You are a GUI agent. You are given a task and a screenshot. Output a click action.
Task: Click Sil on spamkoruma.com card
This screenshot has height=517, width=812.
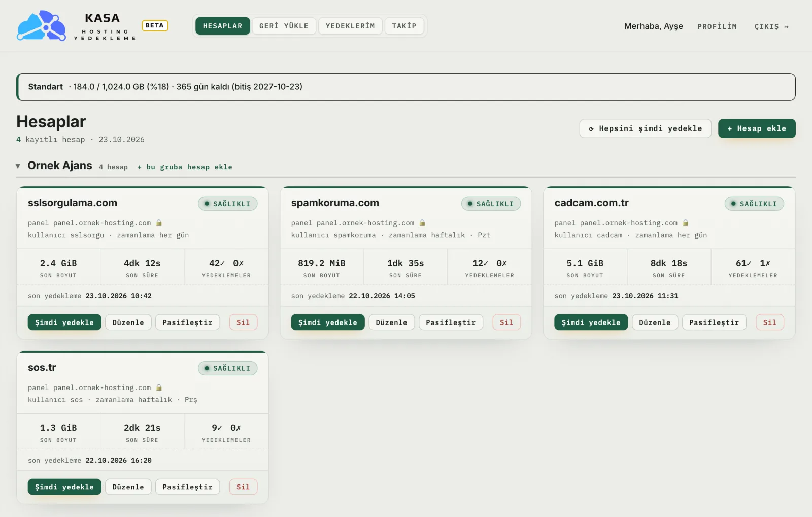pos(506,322)
